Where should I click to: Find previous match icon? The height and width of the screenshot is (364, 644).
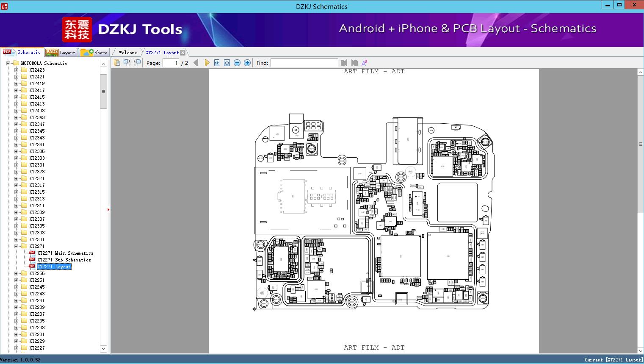tap(344, 63)
